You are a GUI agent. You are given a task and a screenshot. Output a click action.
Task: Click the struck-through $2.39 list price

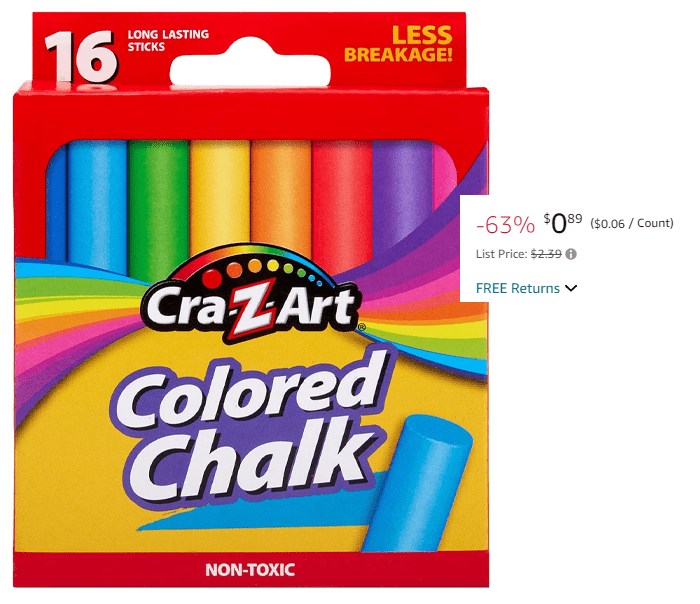coord(546,254)
